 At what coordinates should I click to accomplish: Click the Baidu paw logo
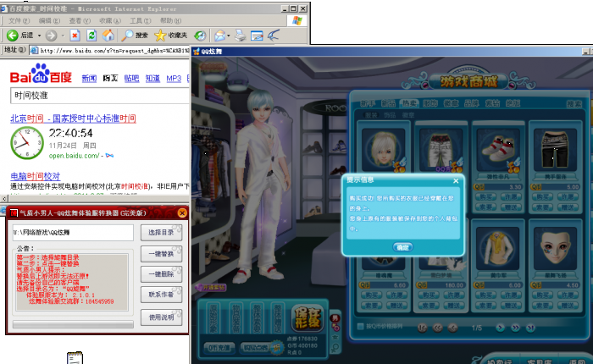coord(41,73)
